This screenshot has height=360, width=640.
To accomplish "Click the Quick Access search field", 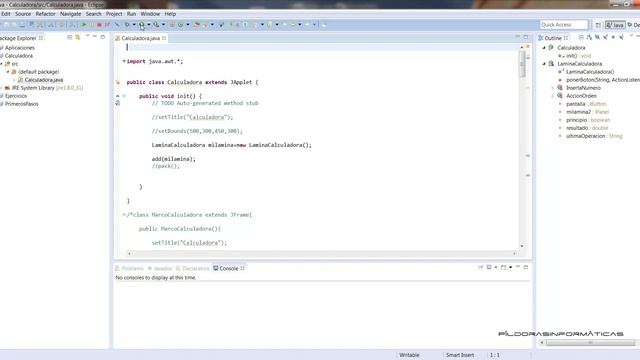I will pyautogui.click(x=563, y=25).
